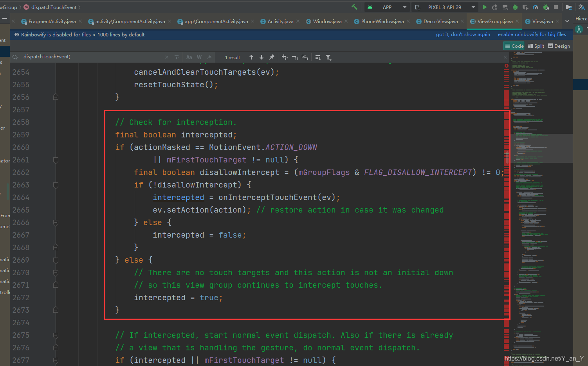588x366 pixels.
Task: Click the Translate icon in toolbar
Action: (582, 7)
